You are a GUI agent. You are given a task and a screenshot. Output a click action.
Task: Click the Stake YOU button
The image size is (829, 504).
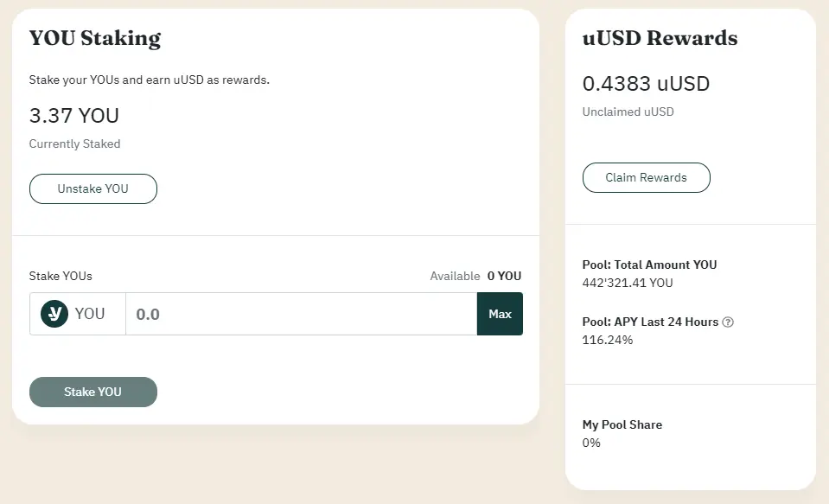(93, 392)
